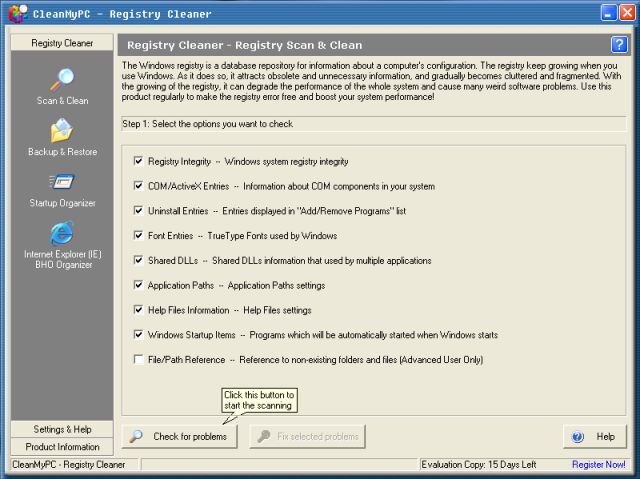The image size is (640, 479).
Task: Click 'Application Paths settings' description
Action: click(x=276, y=286)
